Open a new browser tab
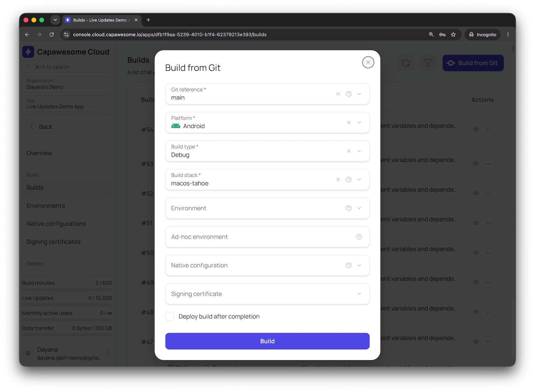Image resolution: width=535 pixels, height=392 pixels. click(x=148, y=20)
